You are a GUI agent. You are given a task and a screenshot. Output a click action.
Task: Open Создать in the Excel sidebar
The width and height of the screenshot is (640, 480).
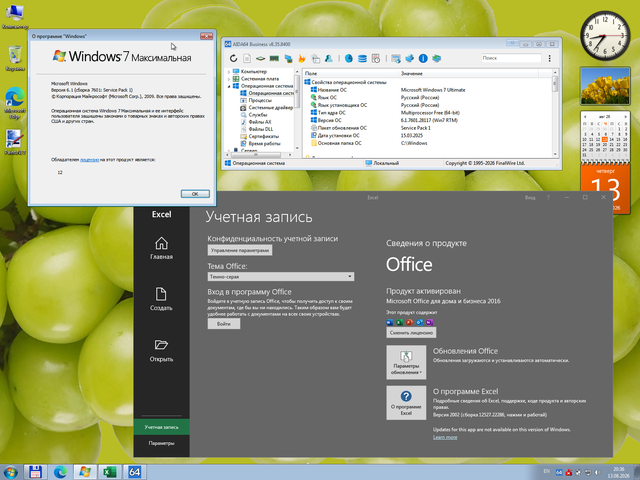click(161, 299)
